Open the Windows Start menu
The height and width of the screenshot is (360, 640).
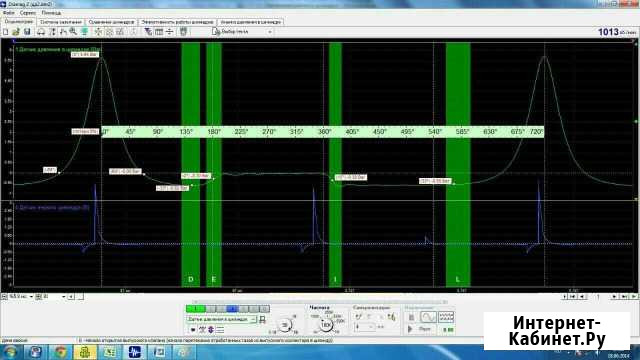[11, 352]
